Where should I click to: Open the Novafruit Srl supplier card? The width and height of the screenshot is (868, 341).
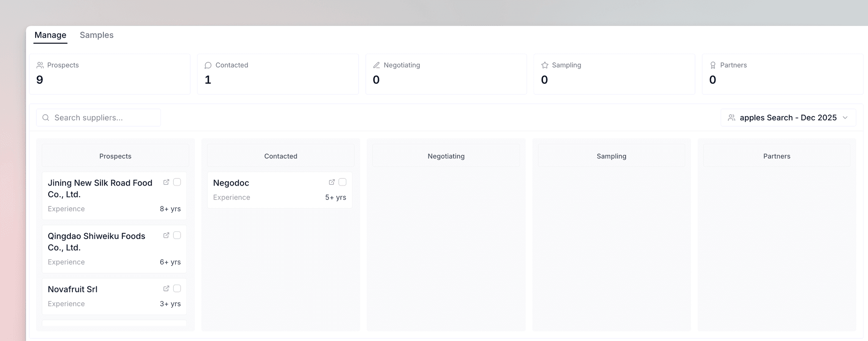(x=114, y=297)
